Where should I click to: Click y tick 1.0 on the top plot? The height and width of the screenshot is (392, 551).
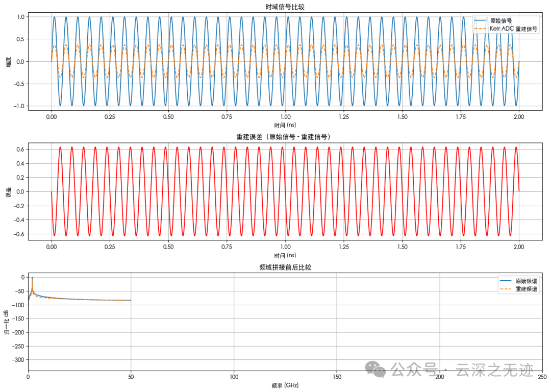[x=21, y=17]
